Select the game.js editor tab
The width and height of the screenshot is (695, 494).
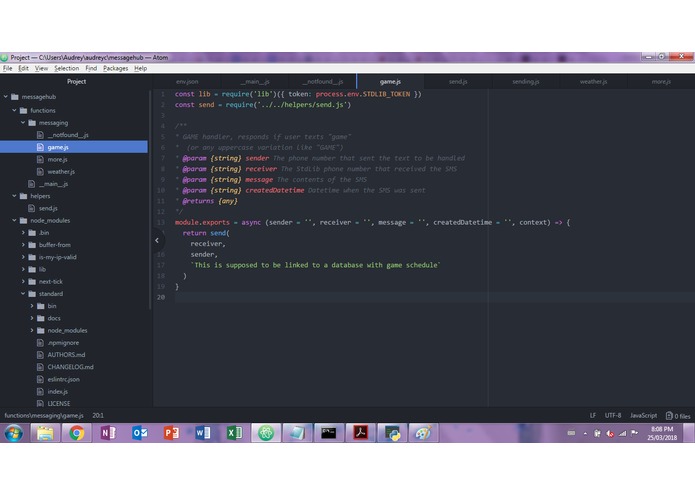click(390, 82)
